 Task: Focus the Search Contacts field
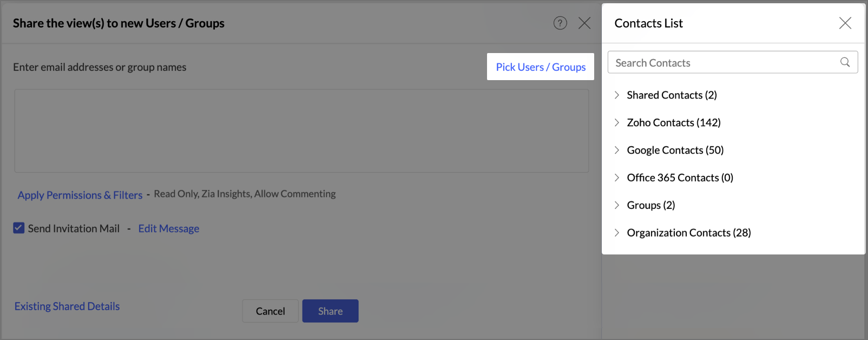[x=733, y=62]
